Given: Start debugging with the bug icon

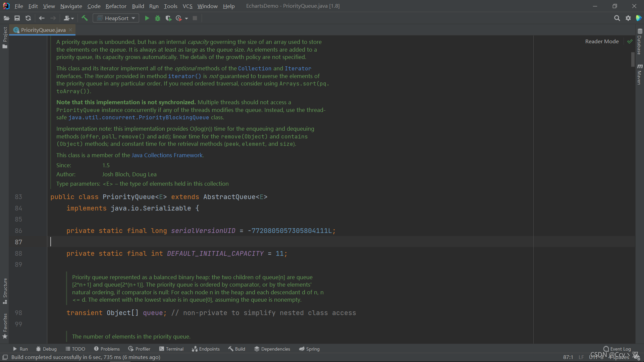Looking at the screenshot, I should point(158,18).
